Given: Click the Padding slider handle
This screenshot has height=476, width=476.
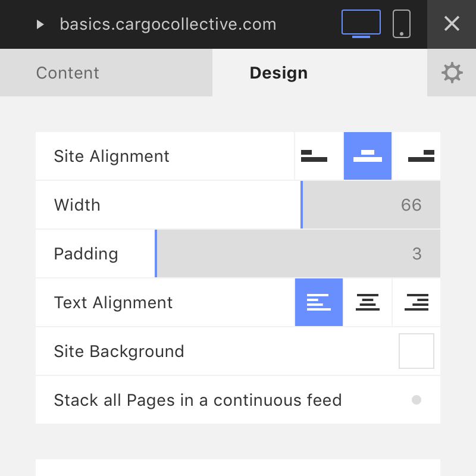Looking at the screenshot, I should pyautogui.click(x=156, y=253).
